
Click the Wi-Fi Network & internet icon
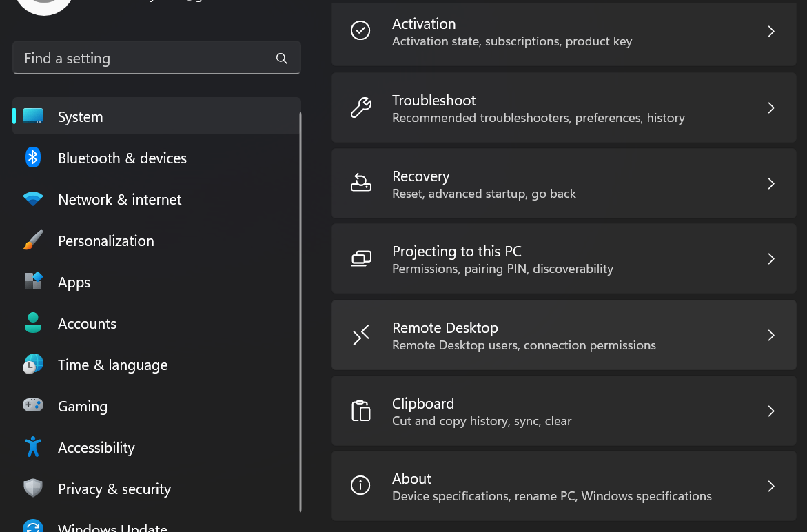coord(33,199)
